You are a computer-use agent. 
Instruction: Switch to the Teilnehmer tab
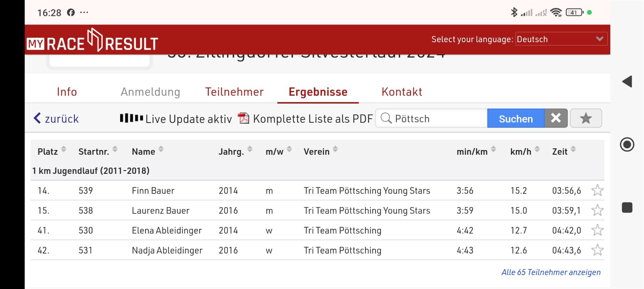[234, 92]
